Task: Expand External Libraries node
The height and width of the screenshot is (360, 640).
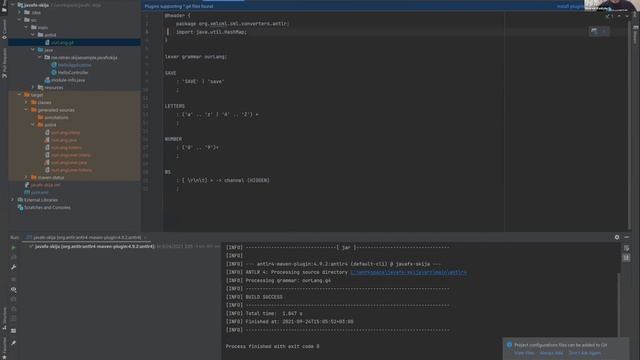Action: 13,200
